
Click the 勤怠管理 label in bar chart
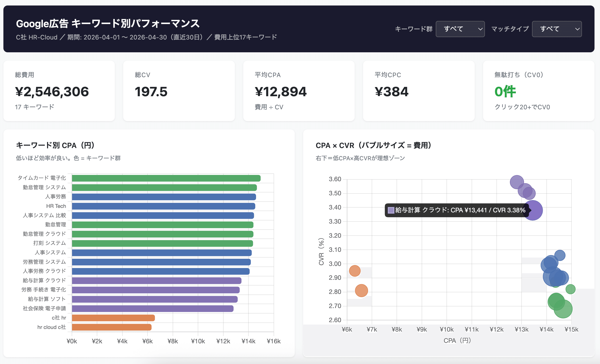(56, 225)
